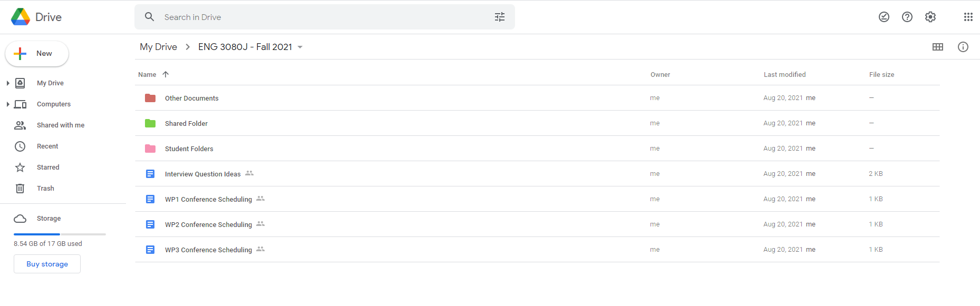Switch to grid layout view
Image resolution: width=980 pixels, height=306 pixels.
coord(938,47)
